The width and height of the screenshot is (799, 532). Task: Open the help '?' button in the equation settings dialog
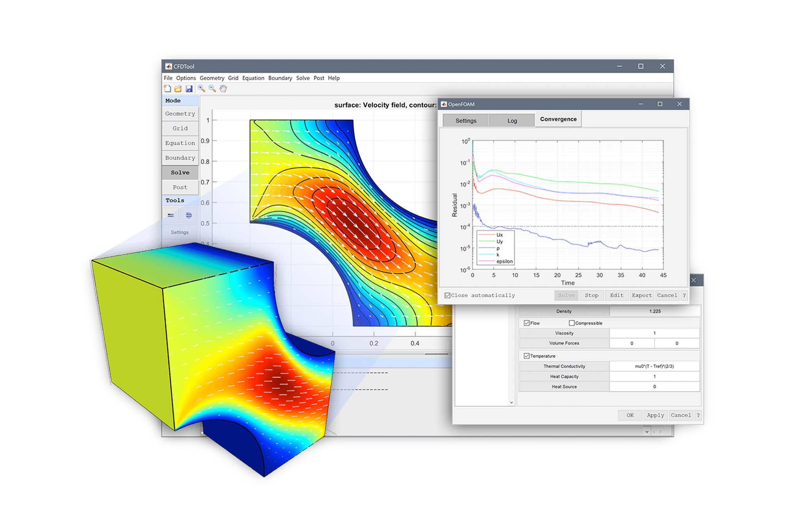[698, 415]
